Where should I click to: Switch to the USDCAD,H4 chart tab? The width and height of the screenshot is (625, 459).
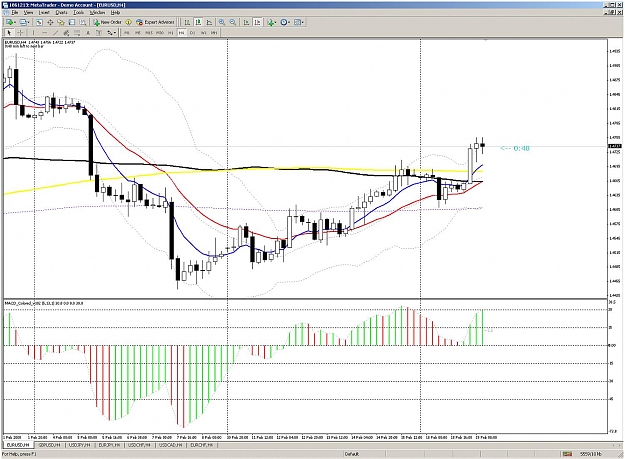172,445
